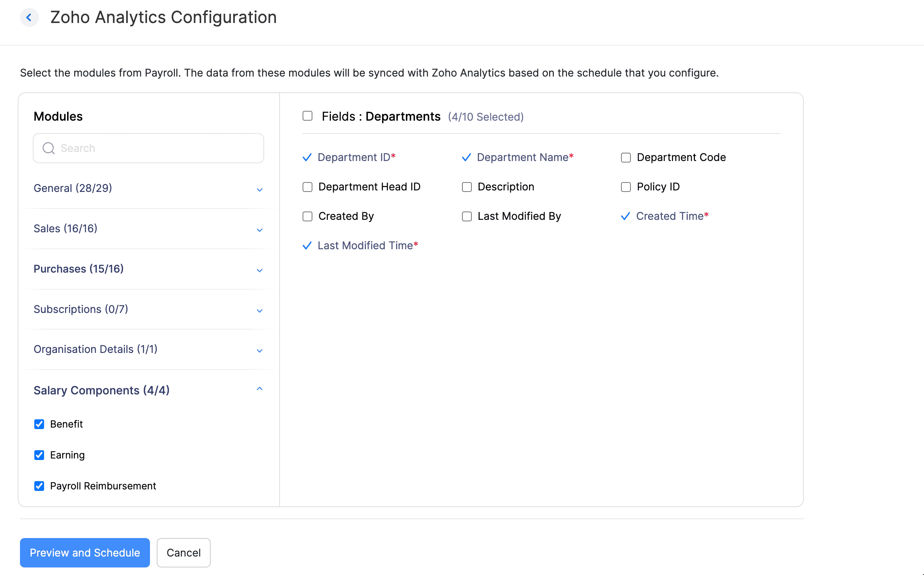Click the Preview and Schedule button
This screenshot has width=924, height=575.
coord(85,552)
